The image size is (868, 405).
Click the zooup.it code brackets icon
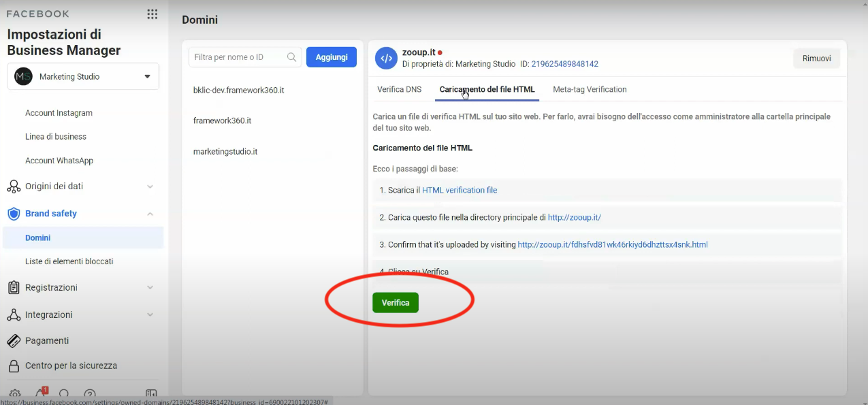coord(386,58)
